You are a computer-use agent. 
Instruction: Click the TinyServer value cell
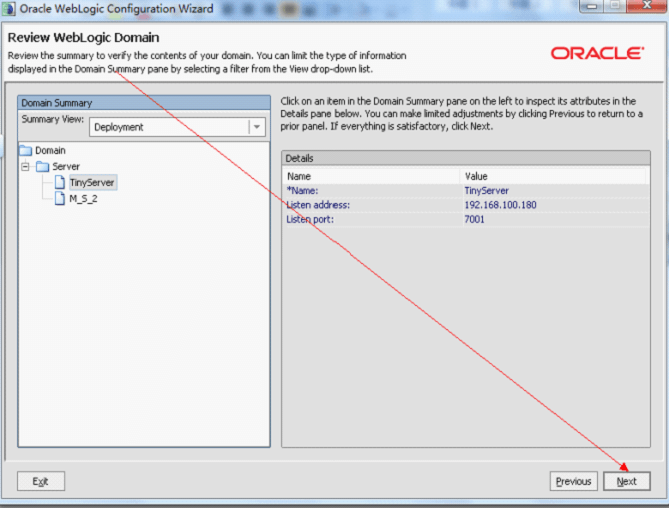pos(486,191)
